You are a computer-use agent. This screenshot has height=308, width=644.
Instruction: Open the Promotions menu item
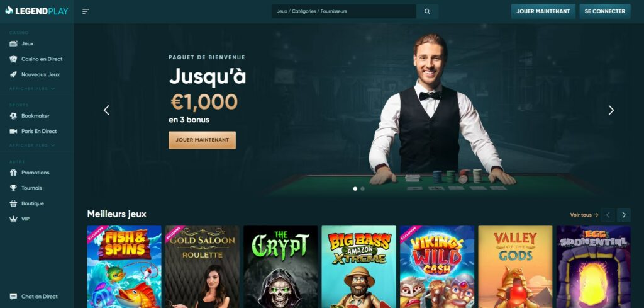(x=30, y=173)
